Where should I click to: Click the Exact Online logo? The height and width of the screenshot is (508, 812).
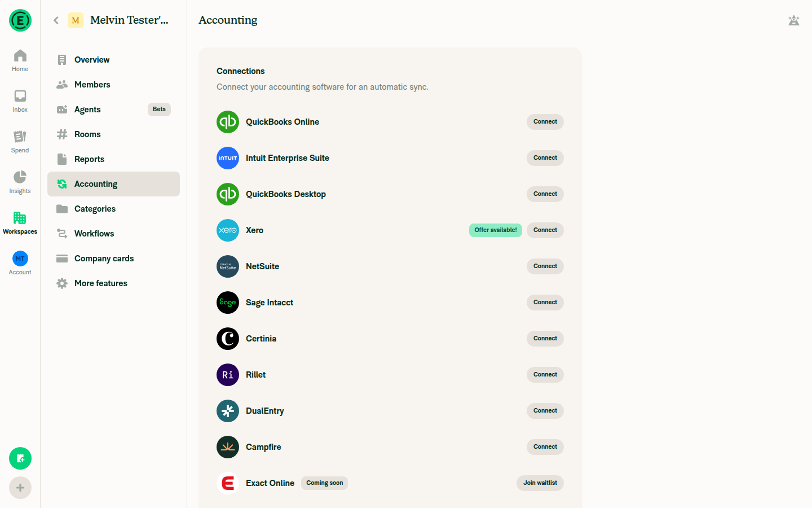tap(228, 483)
